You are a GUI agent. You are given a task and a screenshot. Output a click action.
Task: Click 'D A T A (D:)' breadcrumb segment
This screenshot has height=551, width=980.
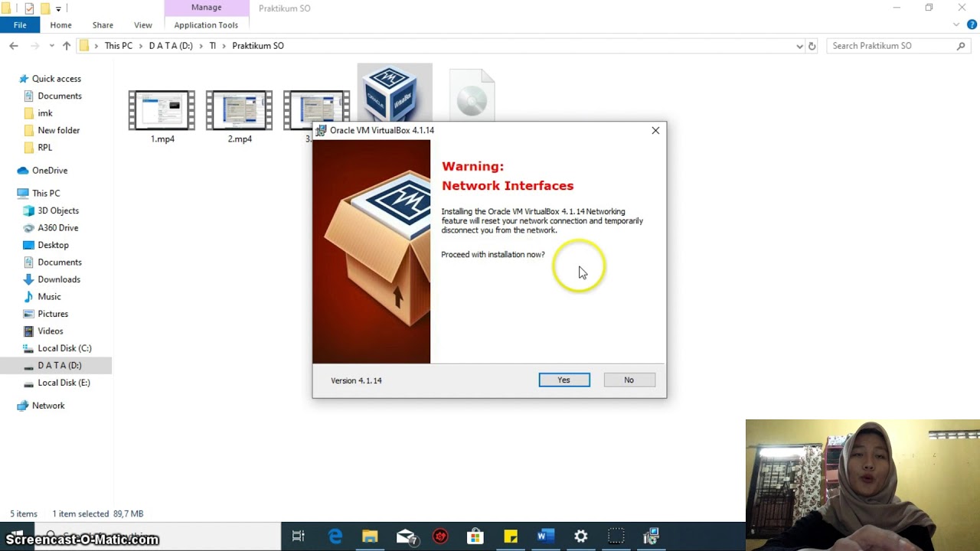tap(171, 46)
